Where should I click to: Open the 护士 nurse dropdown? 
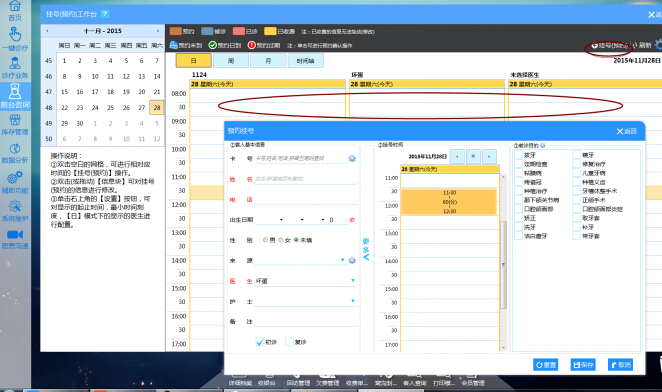click(353, 301)
